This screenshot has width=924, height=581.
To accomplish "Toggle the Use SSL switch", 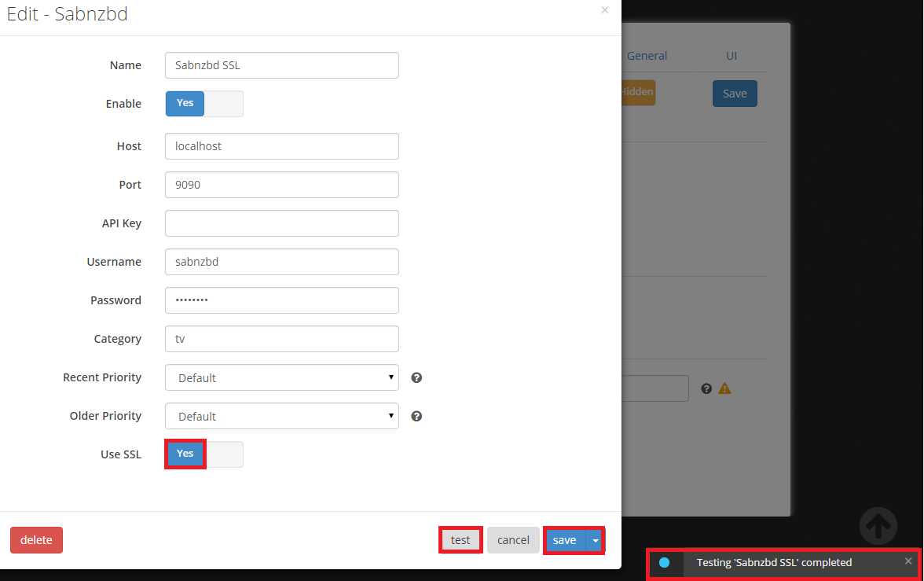I will [x=203, y=454].
